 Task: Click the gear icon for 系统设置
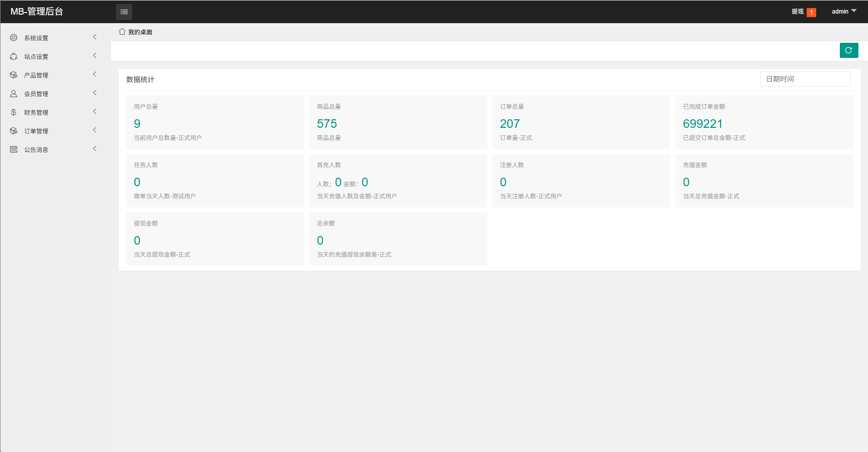(14, 38)
